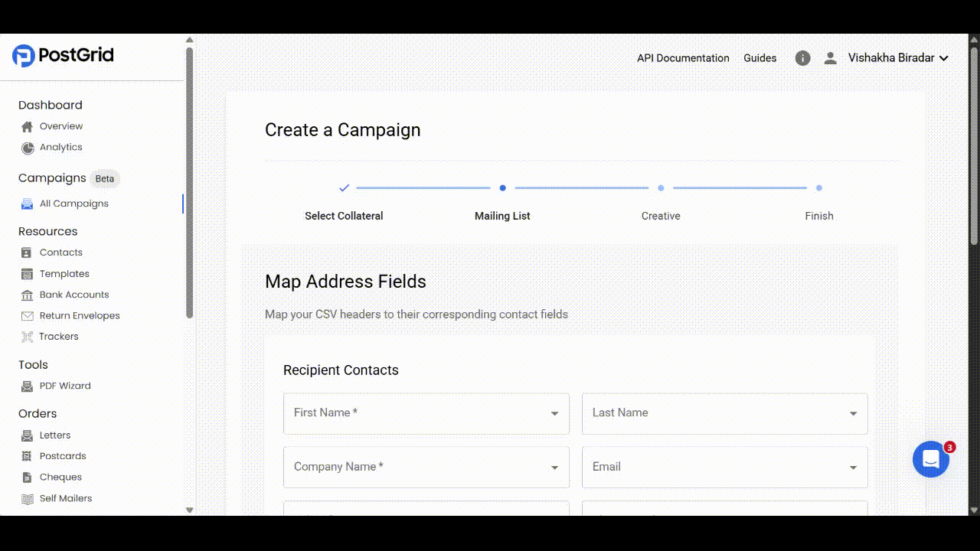Open Letters orders page
Image resolution: width=980 pixels, height=551 pixels.
[55, 435]
